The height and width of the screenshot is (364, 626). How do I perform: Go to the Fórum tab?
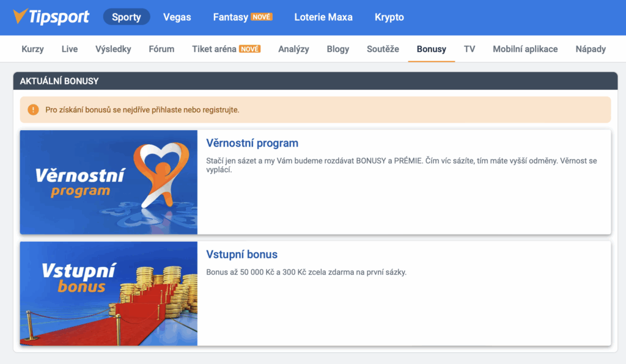tap(161, 49)
